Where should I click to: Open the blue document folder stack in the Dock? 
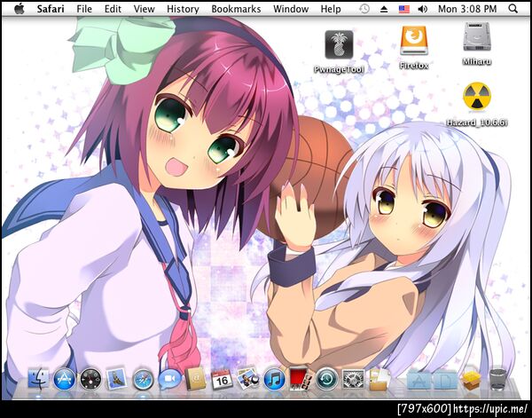[x=445, y=381]
